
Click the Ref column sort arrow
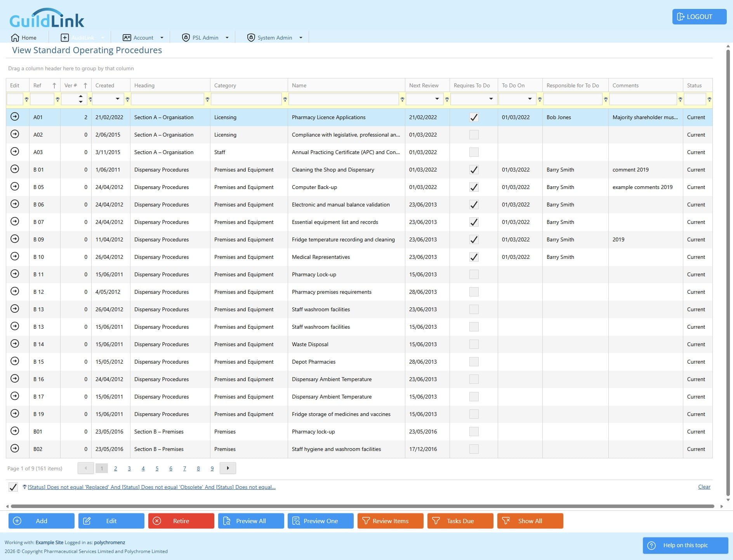tap(54, 85)
